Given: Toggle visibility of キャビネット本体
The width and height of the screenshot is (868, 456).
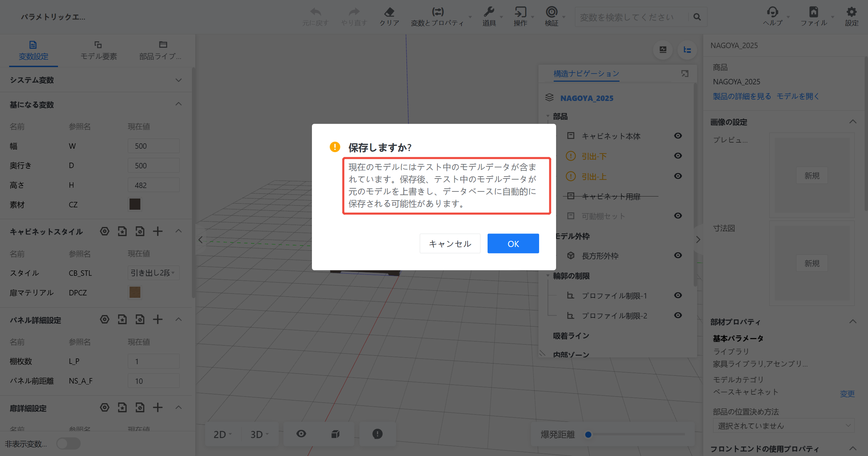Looking at the screenshot, I should click(678, 136).
